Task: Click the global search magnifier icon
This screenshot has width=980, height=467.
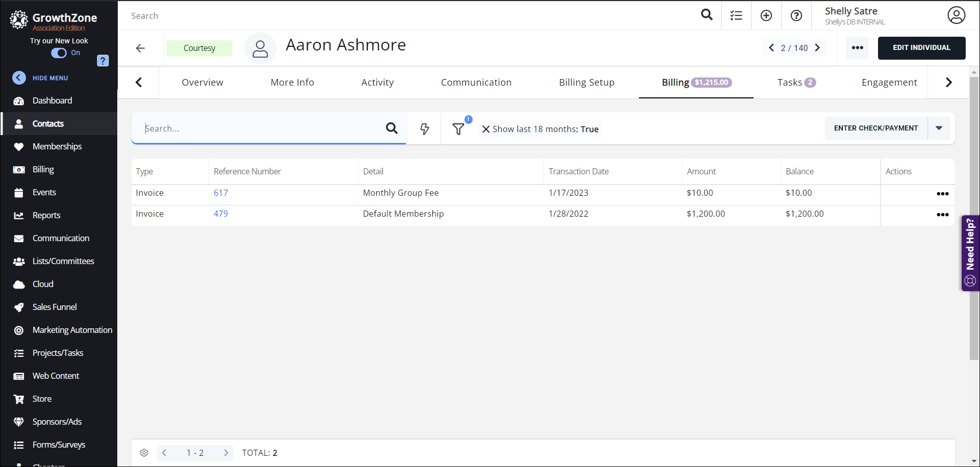Action: [706, 15]
